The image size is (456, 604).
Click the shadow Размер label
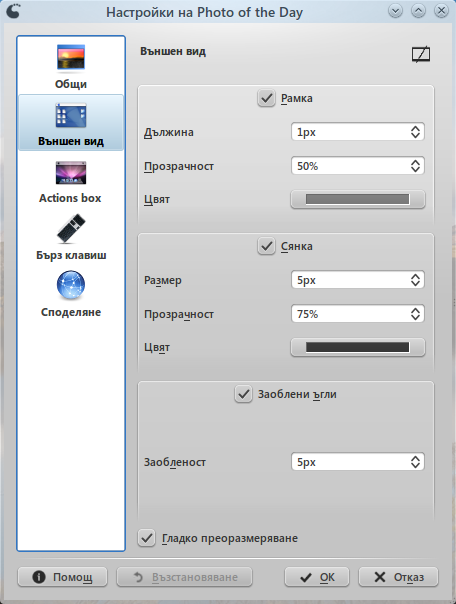click(x=163, y=280)
